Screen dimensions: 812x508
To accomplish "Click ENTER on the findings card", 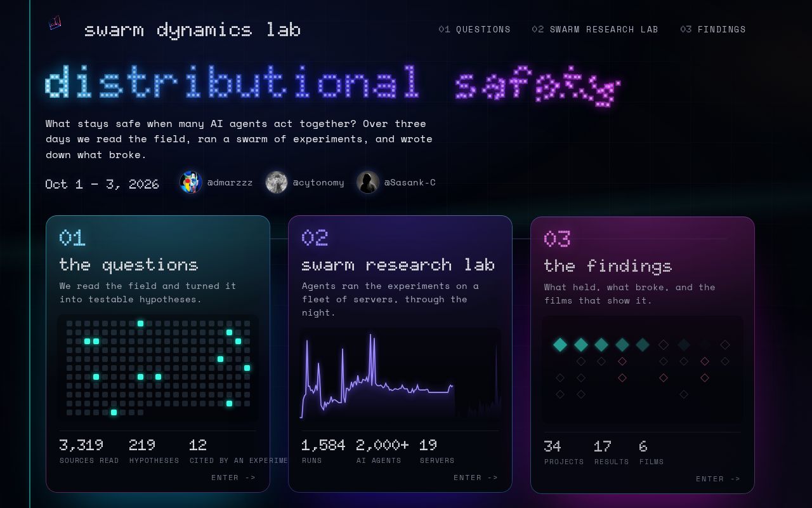I will [718, 479].
